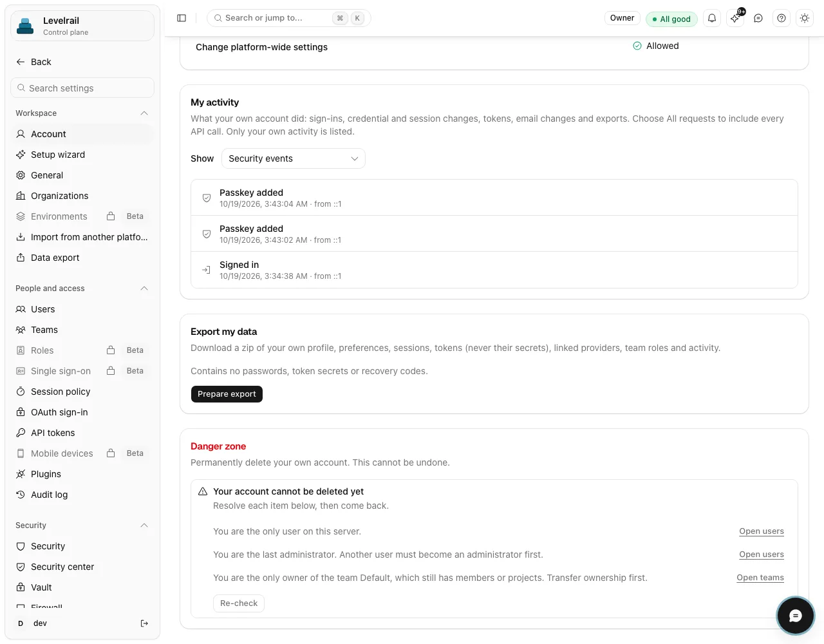Click the Back arrow icon

pos(21,62)
